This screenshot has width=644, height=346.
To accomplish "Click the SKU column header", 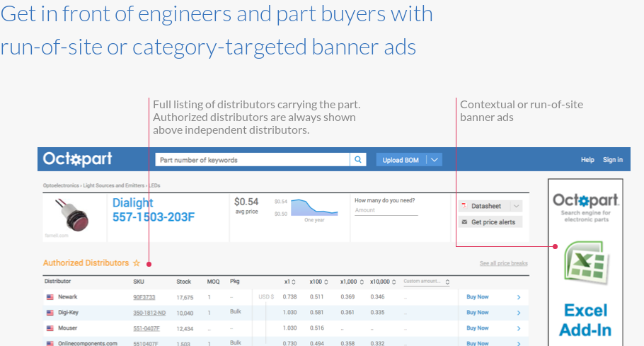I will coord(139,282).
